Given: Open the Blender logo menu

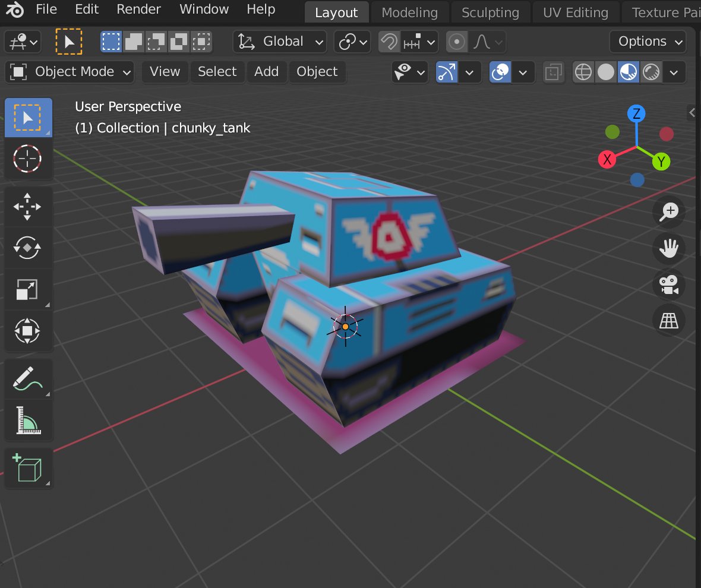Looking at the screenshot, I should click(15, 10).
